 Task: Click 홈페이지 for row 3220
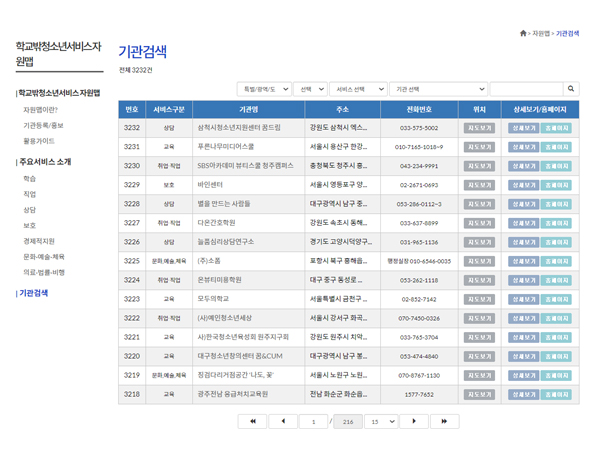tap(556, 357)
